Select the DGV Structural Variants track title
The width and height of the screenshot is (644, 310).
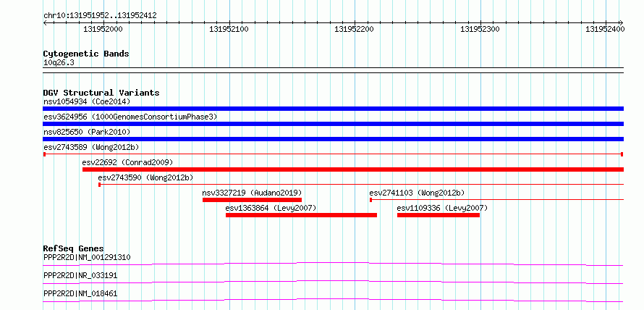tap(101, 93)
